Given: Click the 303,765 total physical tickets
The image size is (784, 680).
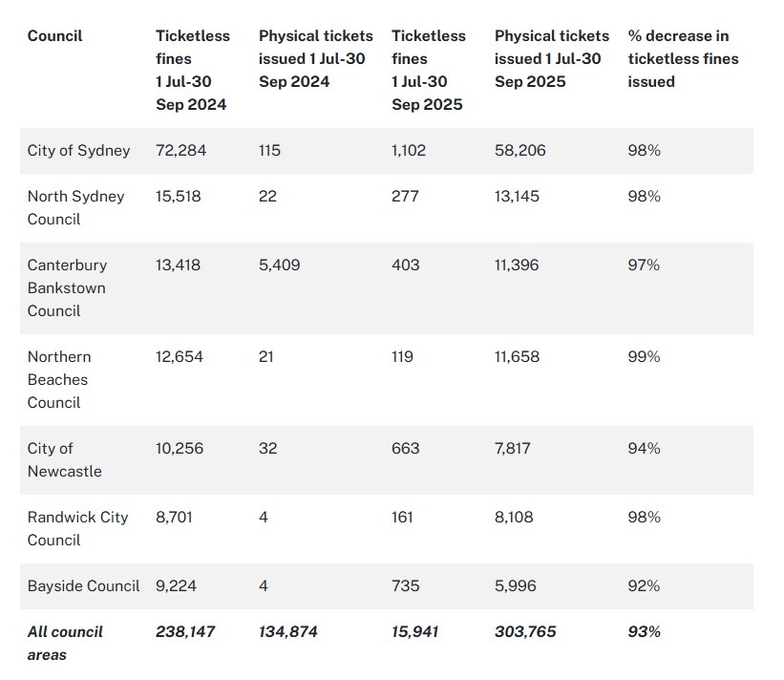Looking at the screenshot, I should 525,631.
